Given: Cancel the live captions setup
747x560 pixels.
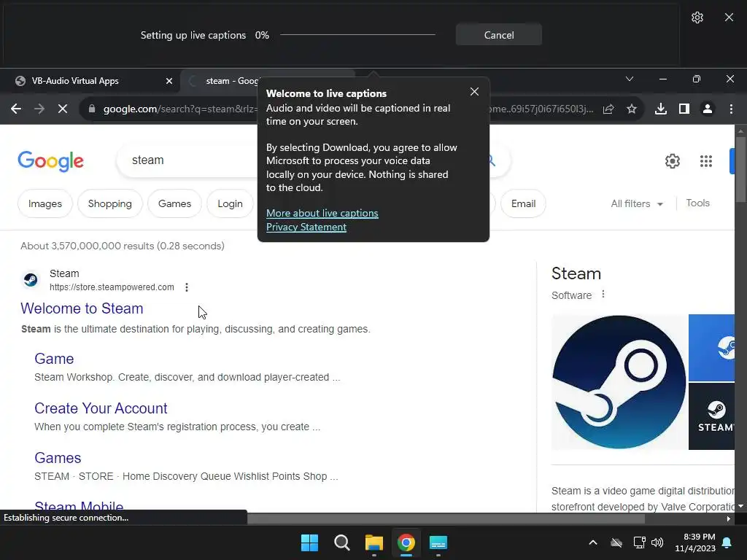Looking at the screenshot, I should (x=498, y=35).
